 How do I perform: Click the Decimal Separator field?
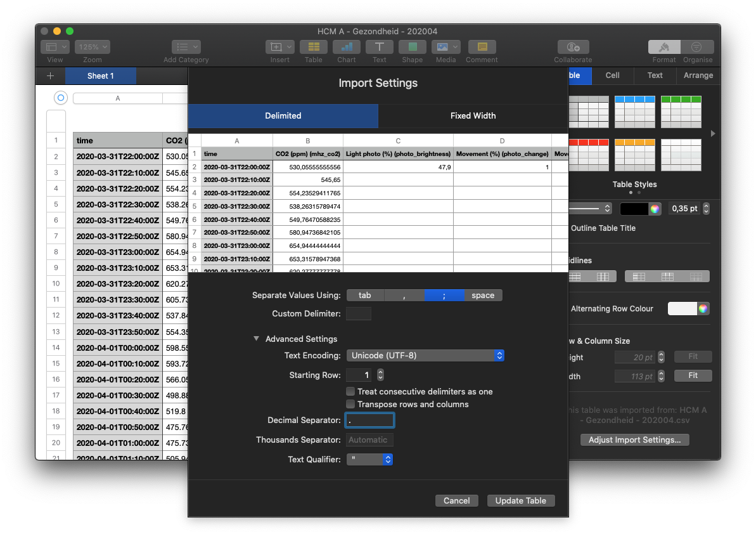pos(370,420)
